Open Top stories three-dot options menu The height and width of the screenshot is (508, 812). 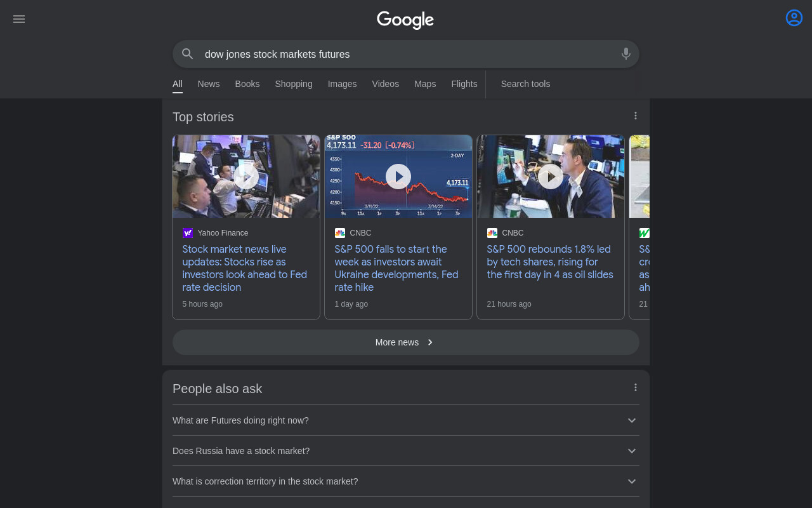pyautogui.click(x=636, y=116)
